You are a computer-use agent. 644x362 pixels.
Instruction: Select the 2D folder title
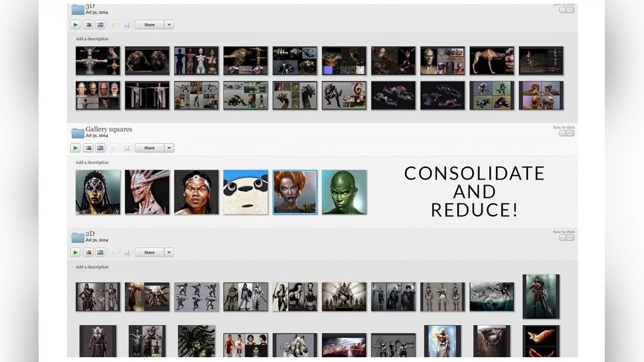pyautogui.click(x=90, y=234)
